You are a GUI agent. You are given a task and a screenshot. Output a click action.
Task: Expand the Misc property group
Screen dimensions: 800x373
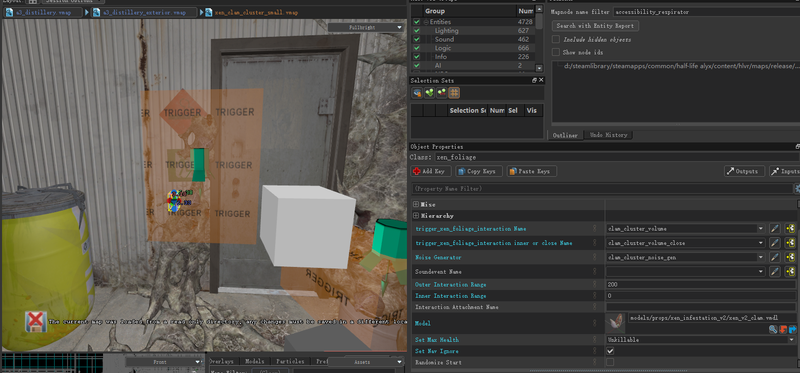(x=416, y=205)
